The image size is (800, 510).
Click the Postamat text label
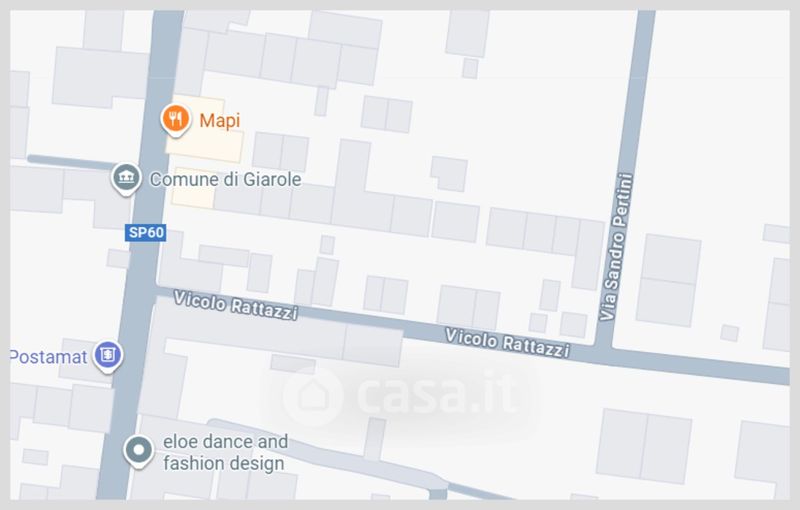(x=48, y=356)
